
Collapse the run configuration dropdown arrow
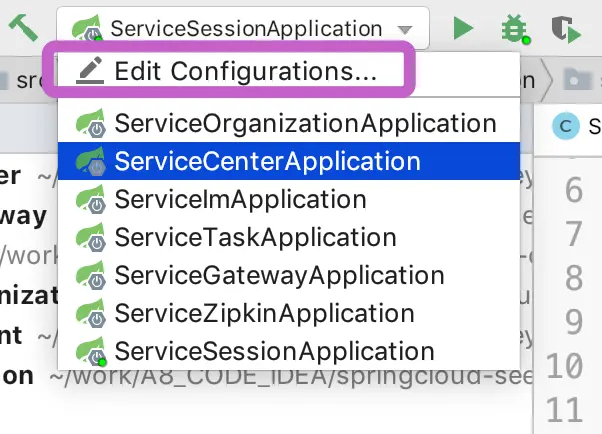pos(403,29)
